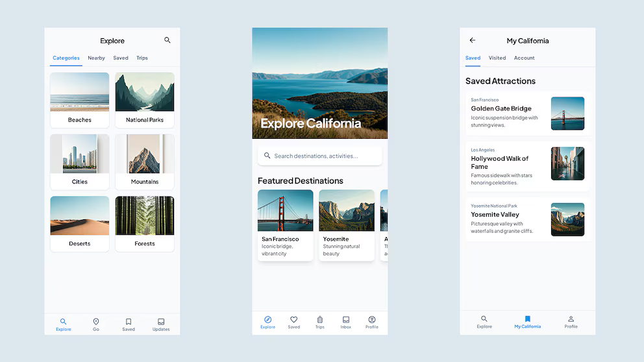Open the Forests category card
Image resolution: width=644 pixels, height=362 pixels.
point(145,224)
